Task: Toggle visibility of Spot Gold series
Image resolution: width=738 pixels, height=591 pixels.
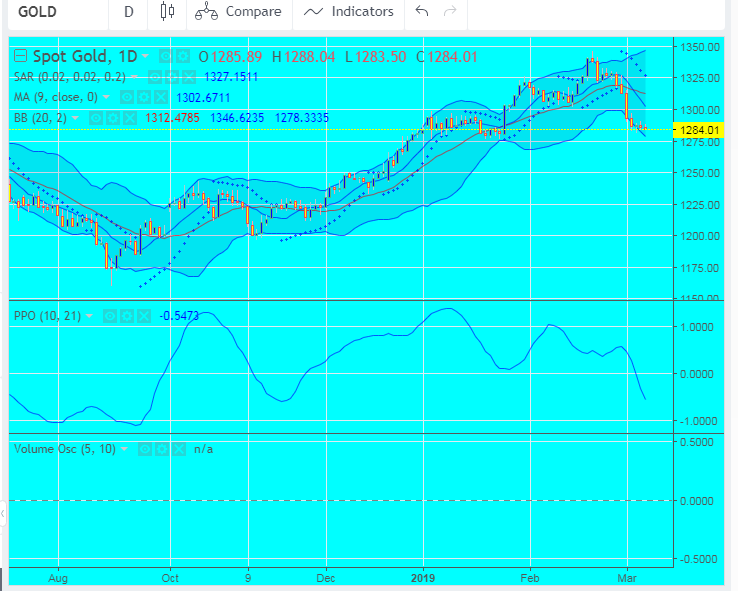Action: pos(165,57)
